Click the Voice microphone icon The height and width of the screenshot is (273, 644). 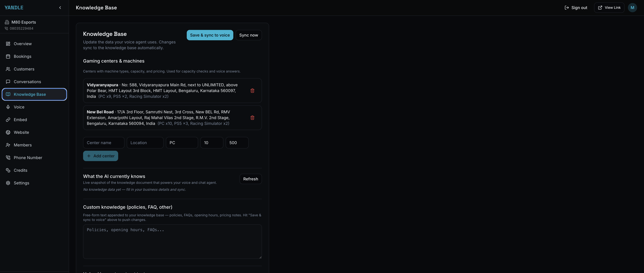pos(8,107)
